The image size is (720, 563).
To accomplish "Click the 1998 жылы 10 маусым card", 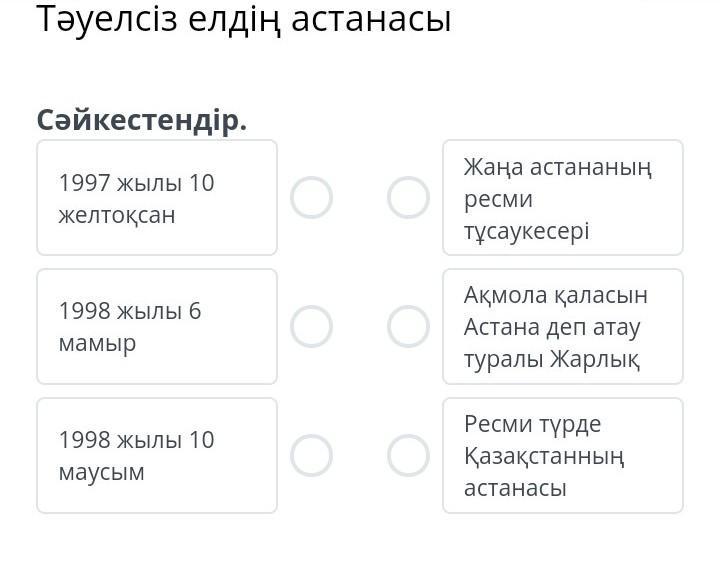I will (x=157, y=455).
